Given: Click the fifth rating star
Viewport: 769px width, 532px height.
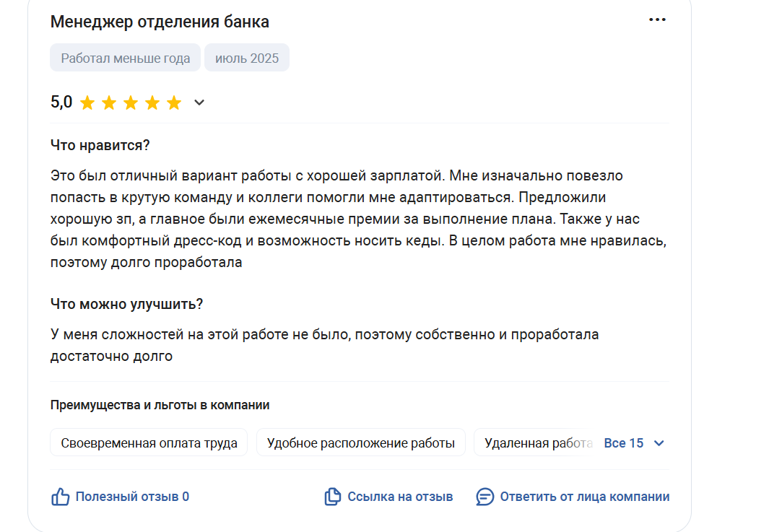Looking at the screenshot, I should pos(174,103).
